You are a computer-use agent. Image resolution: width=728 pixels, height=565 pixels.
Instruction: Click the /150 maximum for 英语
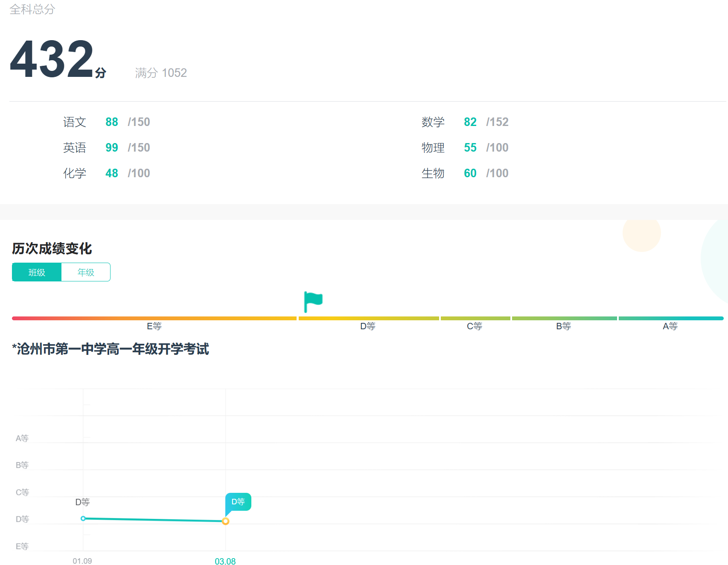click(x=139, y=148)
